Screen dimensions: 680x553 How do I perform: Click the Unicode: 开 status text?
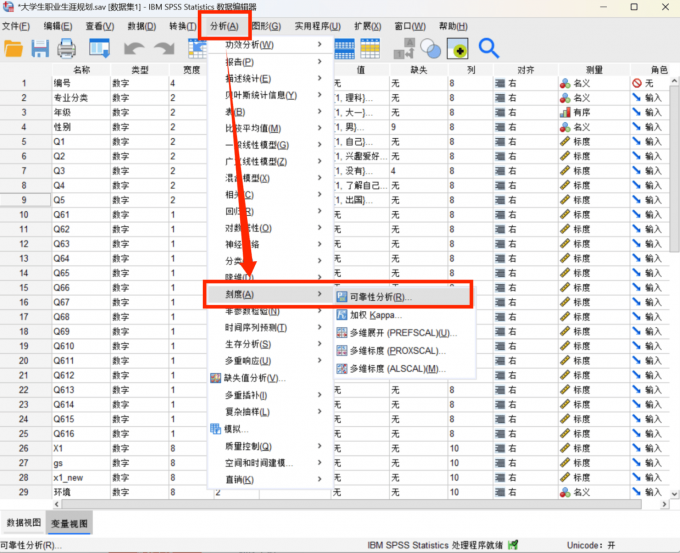[591, 545]
